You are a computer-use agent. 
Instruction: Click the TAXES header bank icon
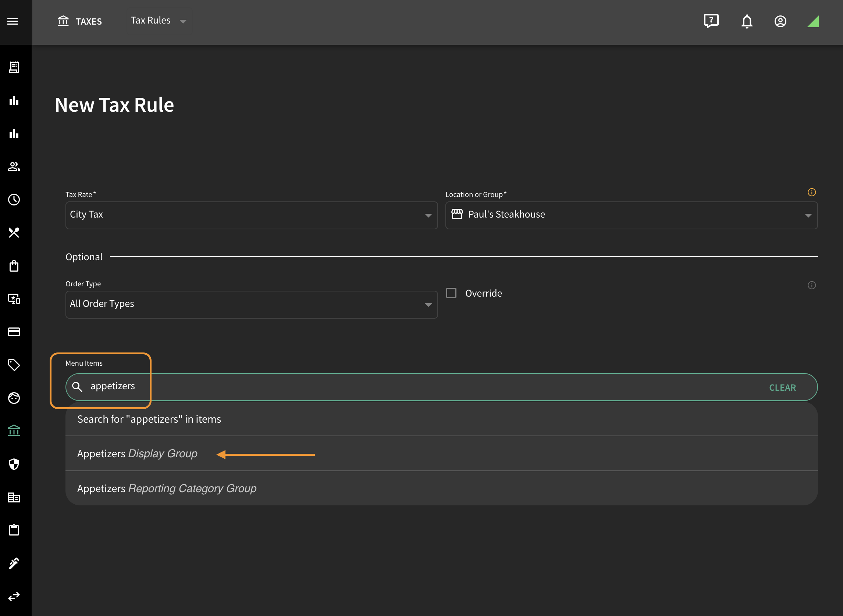click(x=63, y=21)
